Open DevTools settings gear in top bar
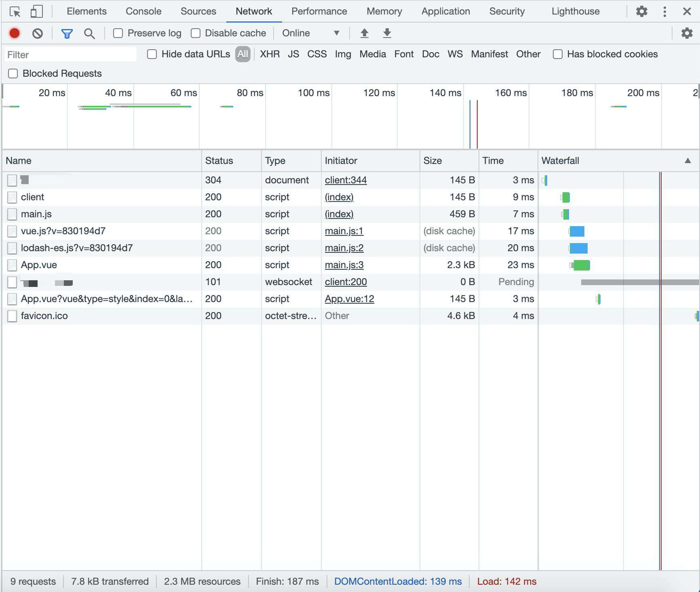This screenshot has width=700, height=592. (x=642, y=11)
